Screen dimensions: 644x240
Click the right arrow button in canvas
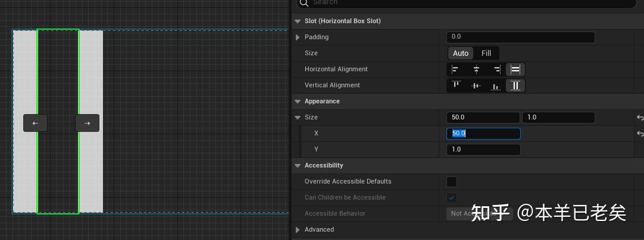tap(87, 123)
